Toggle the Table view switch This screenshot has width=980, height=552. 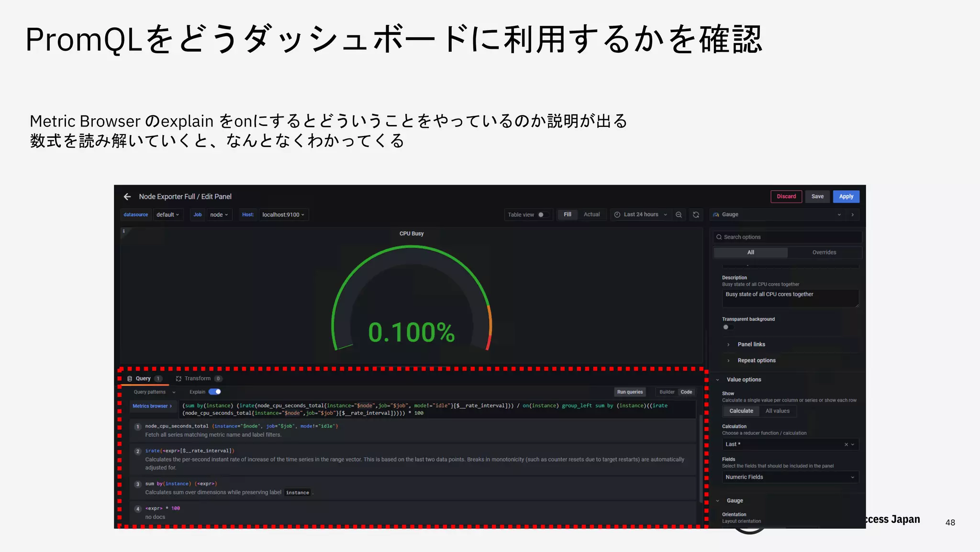click(x=543, y=215)
